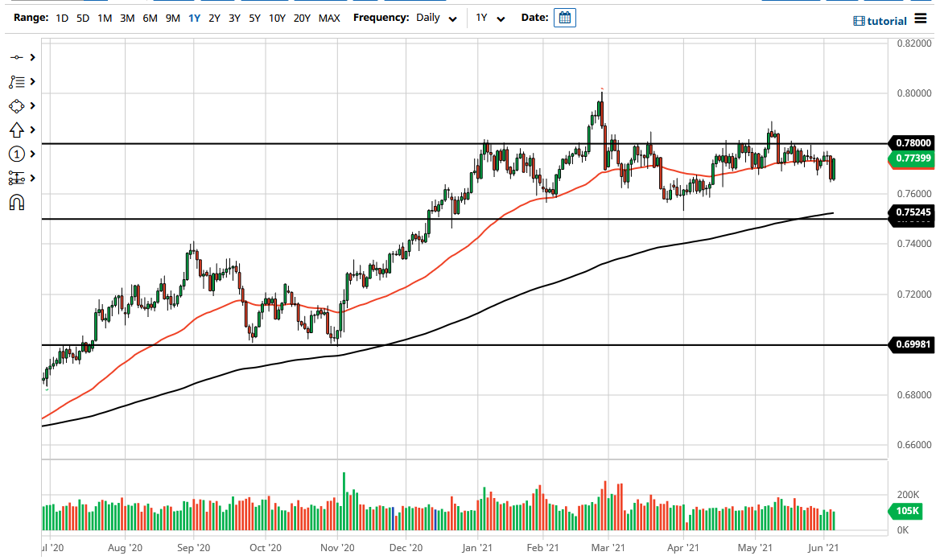Click the 0.80000 y-axis value
This screenshot has width=940, height=560.
pyautogui.click(x=914, y=93)
